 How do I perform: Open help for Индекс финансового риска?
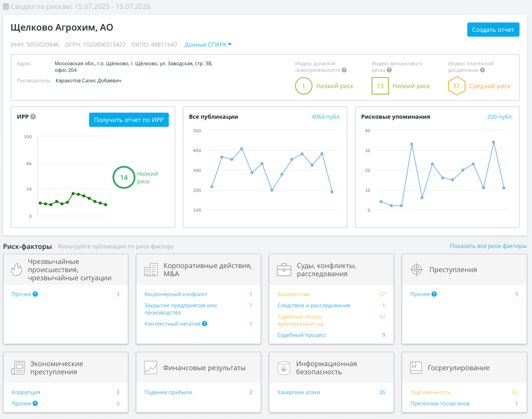(x=389, y=70)
